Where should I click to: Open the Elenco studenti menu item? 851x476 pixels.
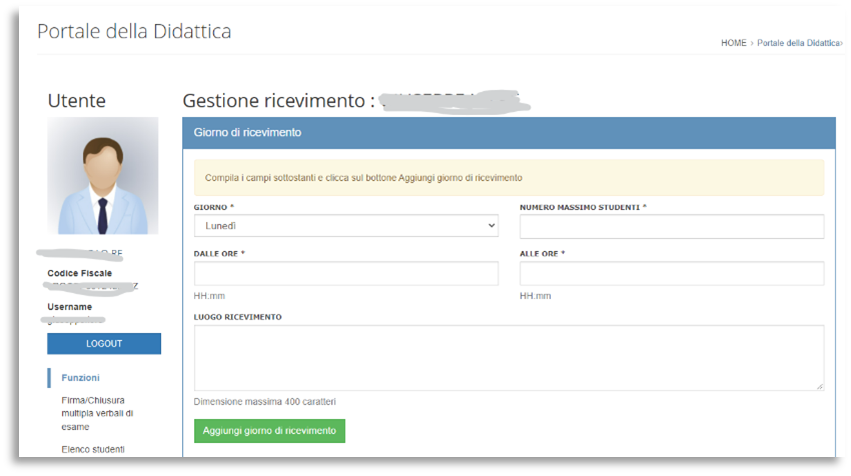coord(93,449)
